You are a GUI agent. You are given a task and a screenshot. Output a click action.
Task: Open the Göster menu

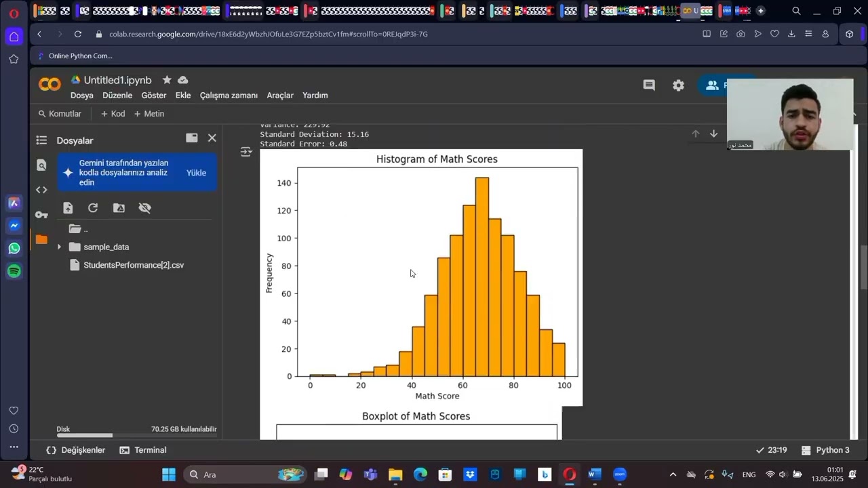(154, 96)
